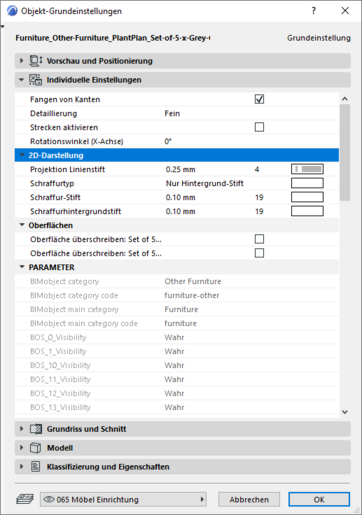Confirm settings with the OK button
Image resolution: width=362 pixels, height=515 pixels.
coord(319,499)
